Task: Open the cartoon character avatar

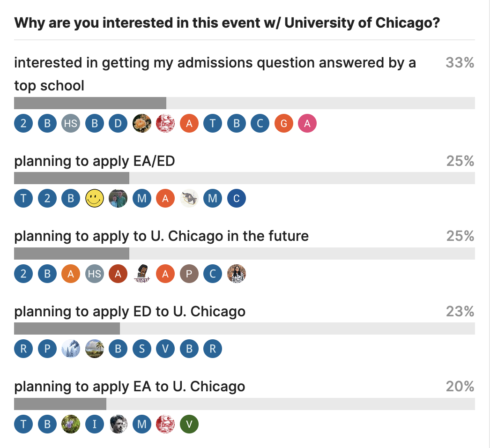Action: coord(141,274)
